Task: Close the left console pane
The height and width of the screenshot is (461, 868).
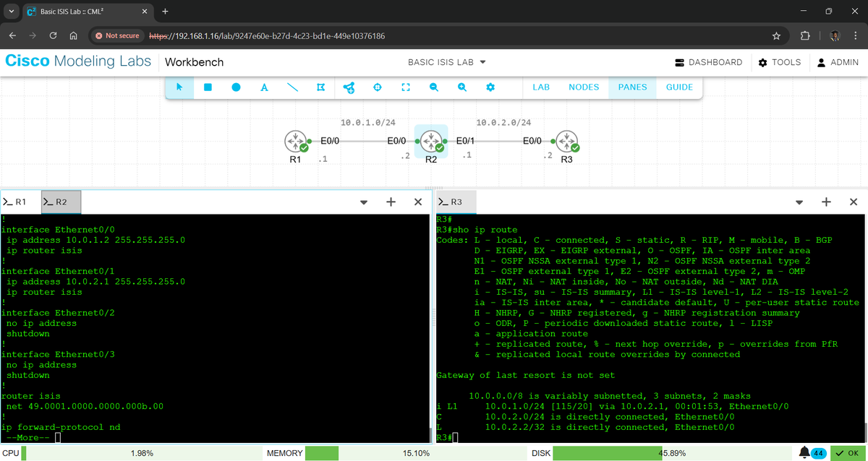Action: coord(418,202)
